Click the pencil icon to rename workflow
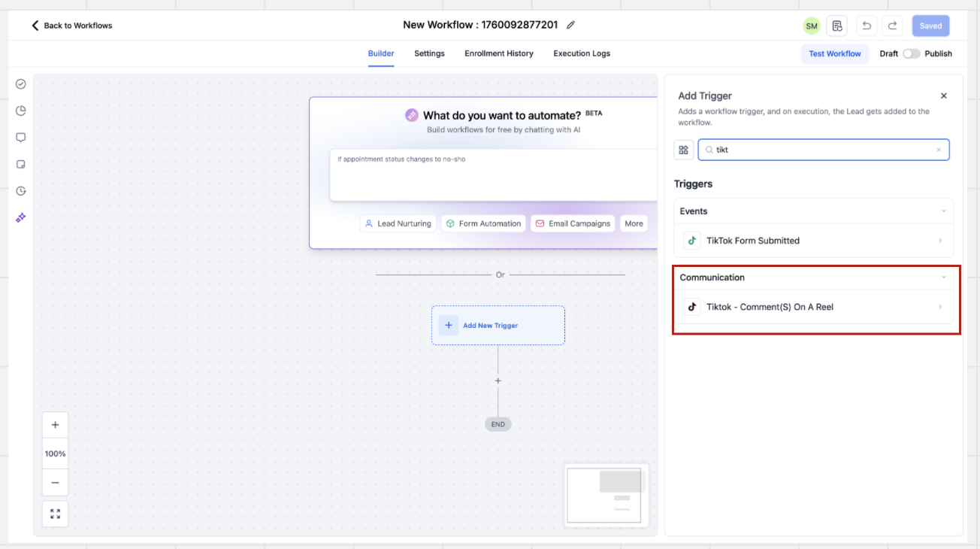The width and height of the screenshot is (980, 549). point(570,25)
